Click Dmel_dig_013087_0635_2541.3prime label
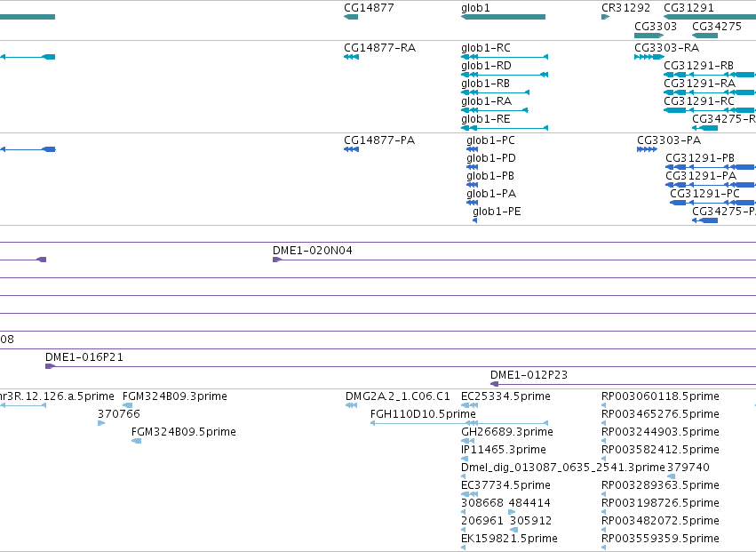This screenshot has width=756, height=552. point(563,468)
